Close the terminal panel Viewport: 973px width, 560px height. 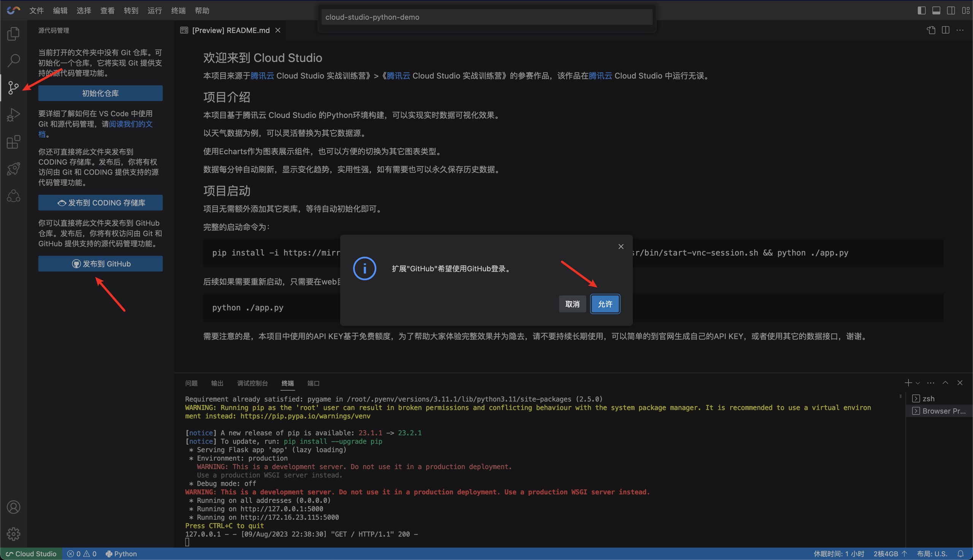(960, 383)
